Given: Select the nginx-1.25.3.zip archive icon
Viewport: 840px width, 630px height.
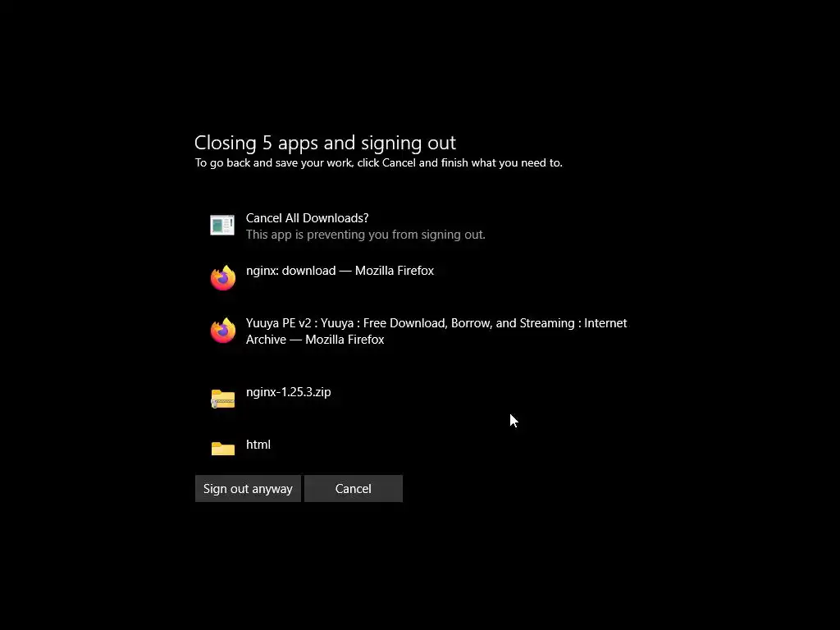Looking at the screenshot, I should pos(223,399).
